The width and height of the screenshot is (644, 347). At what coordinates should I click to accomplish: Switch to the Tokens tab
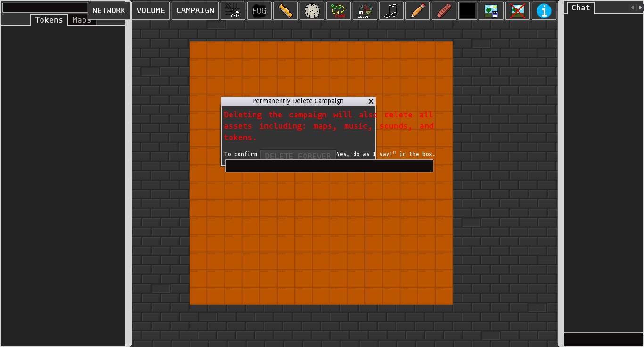tap(49, 20)
